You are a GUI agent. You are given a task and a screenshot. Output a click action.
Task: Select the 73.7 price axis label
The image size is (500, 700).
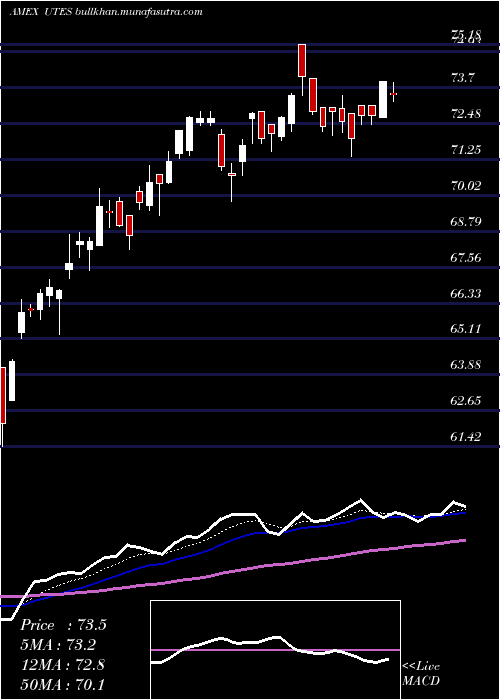click(464, 78)
